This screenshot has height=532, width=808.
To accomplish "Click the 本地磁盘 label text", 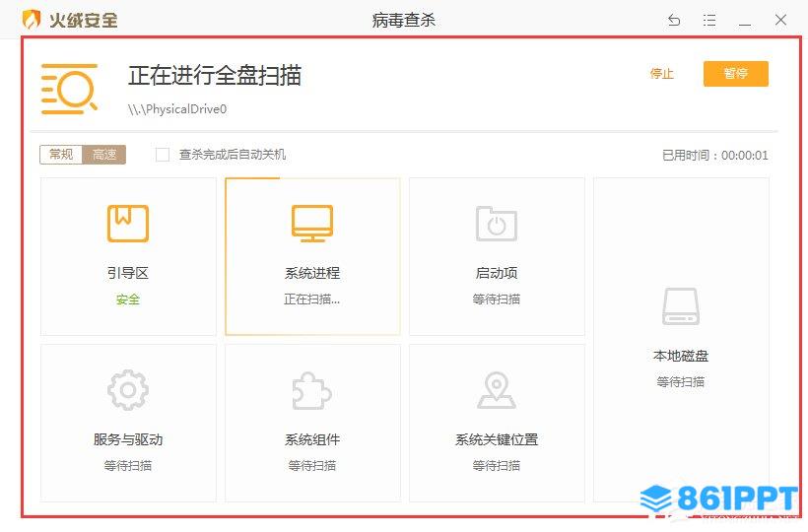I will click(681, 356).
